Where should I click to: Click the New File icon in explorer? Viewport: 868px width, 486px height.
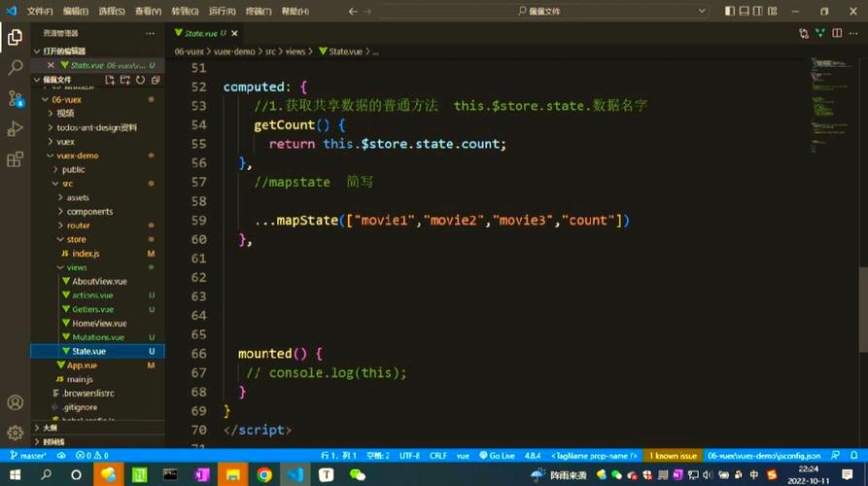click(110, 80)
